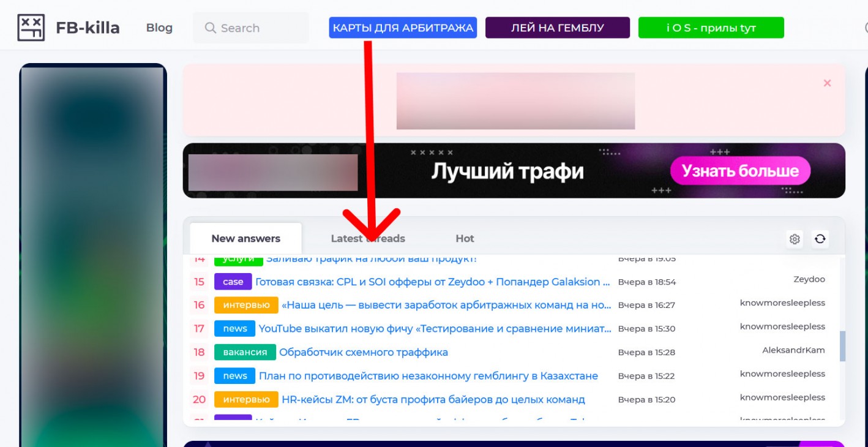Open HR-кейсы ZM thread
The width and height of the screenshot is (868, 447).
tap(433, 399)
